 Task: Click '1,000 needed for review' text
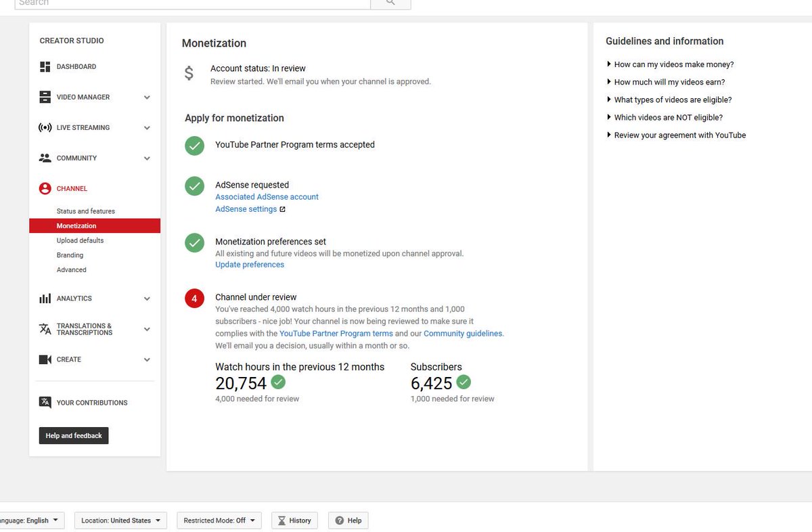452,399
